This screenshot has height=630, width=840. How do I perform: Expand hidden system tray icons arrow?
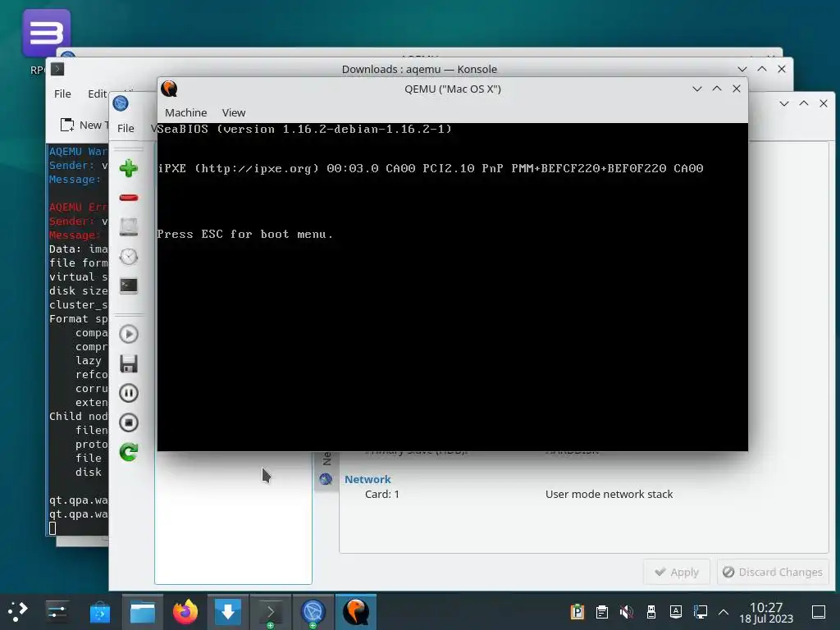pos(724,612)
